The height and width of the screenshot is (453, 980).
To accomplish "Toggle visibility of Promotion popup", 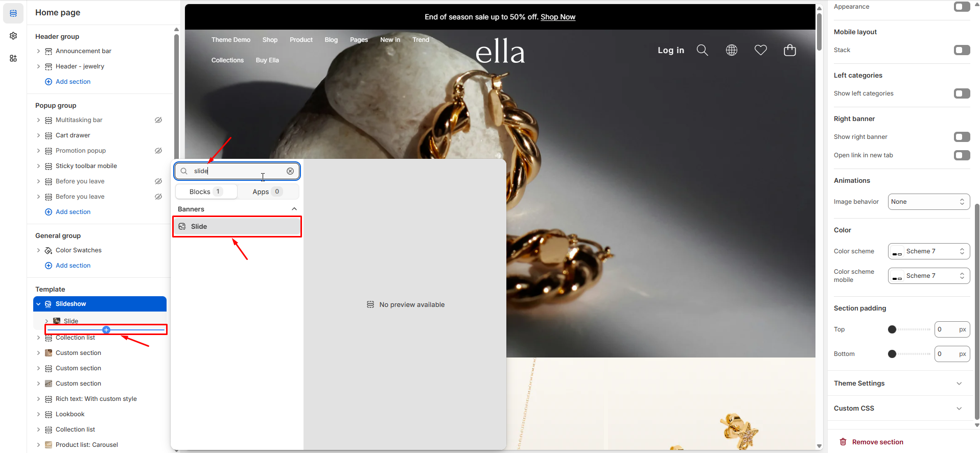I will (x=158, y=151).
